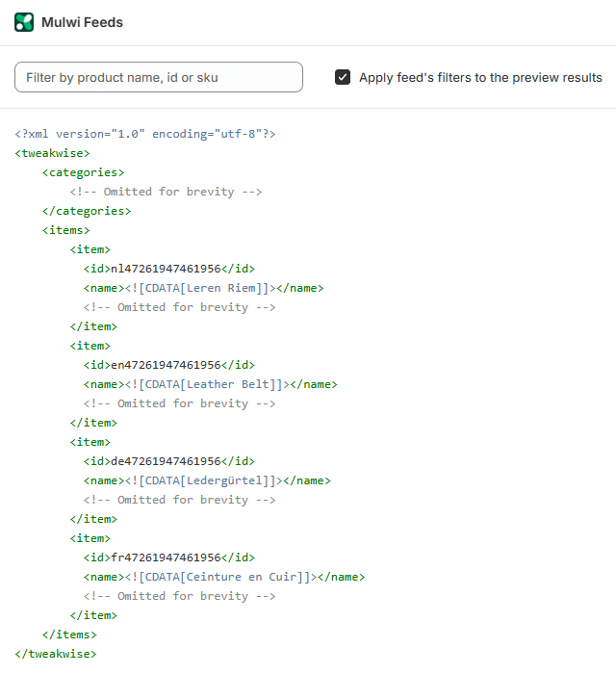Click the closing items tag

[69, 635]
